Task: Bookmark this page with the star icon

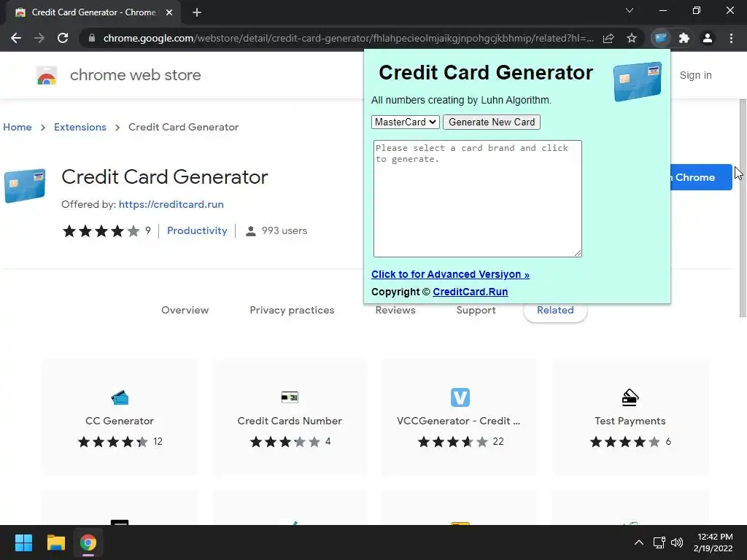Action: coord(632,38)
